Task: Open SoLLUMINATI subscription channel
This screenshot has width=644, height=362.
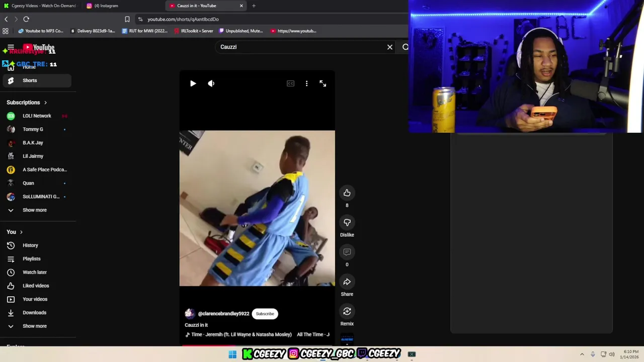Action: pyautogui.click(x=37, y=197)
